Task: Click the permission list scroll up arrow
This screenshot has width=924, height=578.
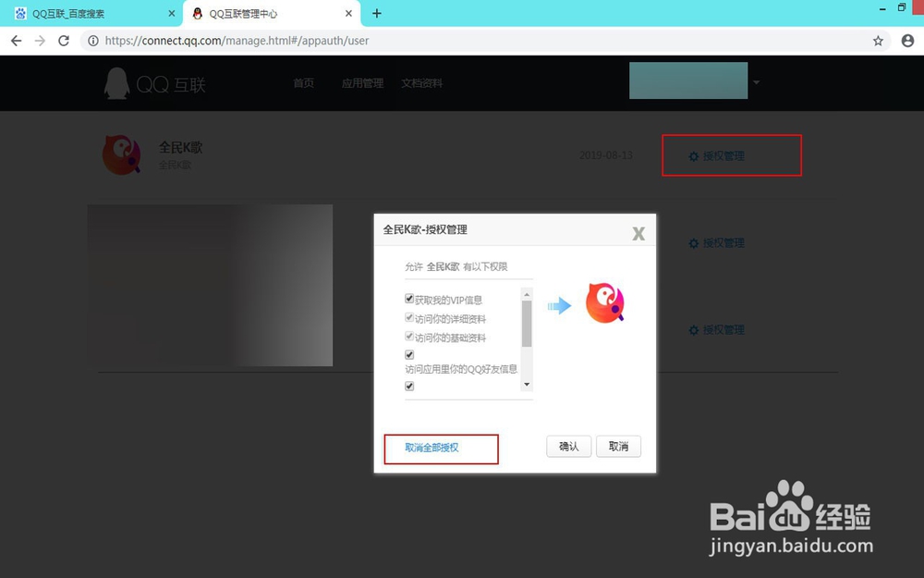Action: (527, 294)
